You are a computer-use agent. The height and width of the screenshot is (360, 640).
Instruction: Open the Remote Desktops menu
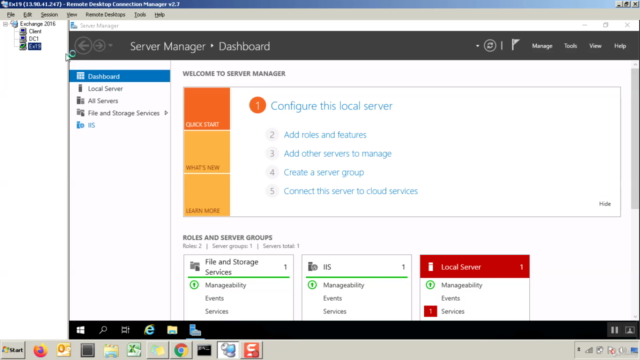tap(105, 14)
